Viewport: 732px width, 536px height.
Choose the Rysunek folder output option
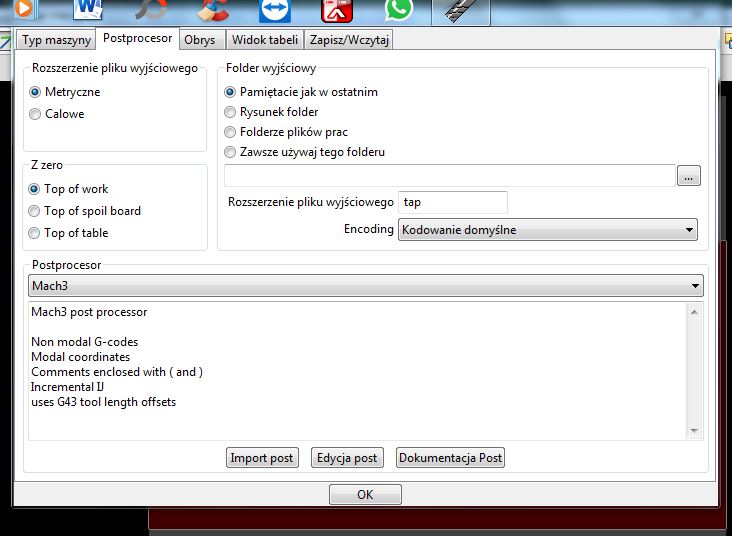pyautogui.click(x=231, y=112)
